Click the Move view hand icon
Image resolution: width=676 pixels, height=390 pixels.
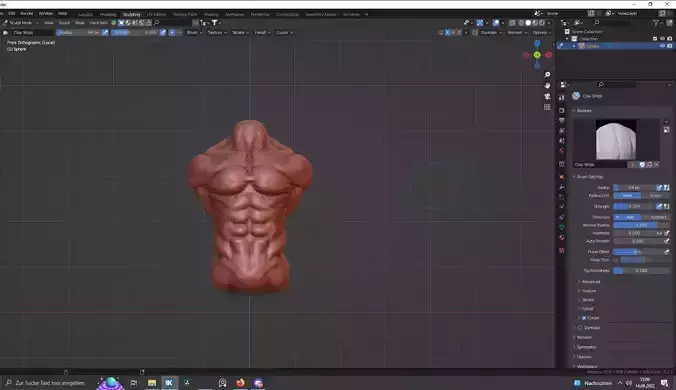(547, 86)
